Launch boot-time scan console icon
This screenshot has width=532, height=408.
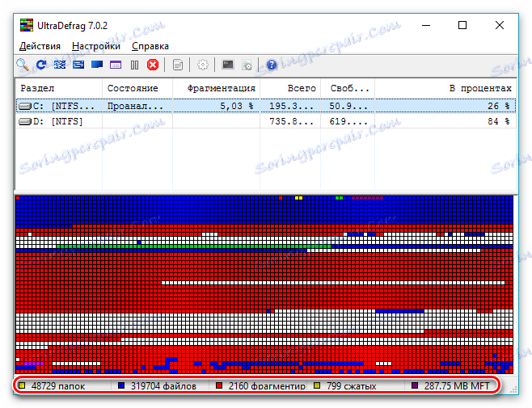pyautogui.click(x=228, y=65)
